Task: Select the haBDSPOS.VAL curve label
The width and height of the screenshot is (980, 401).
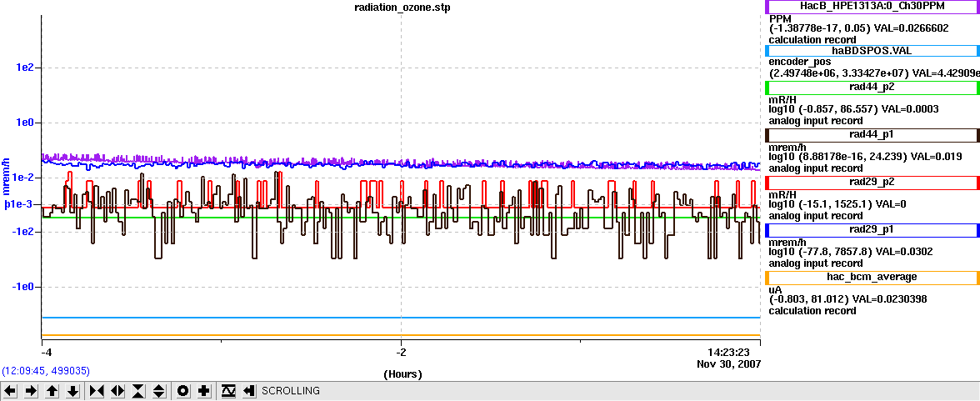Action: [872, 51]
